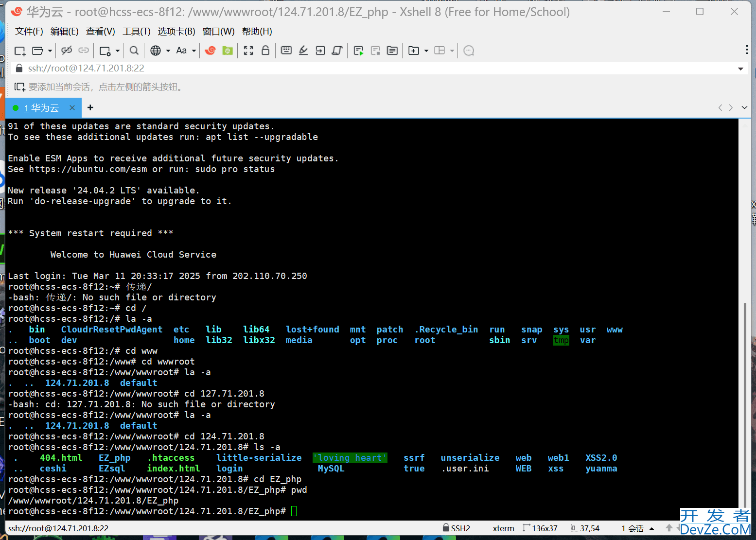
Task: Click the status bar ssh://root@124.71.201.8:22 text
Action: (58, 528)
